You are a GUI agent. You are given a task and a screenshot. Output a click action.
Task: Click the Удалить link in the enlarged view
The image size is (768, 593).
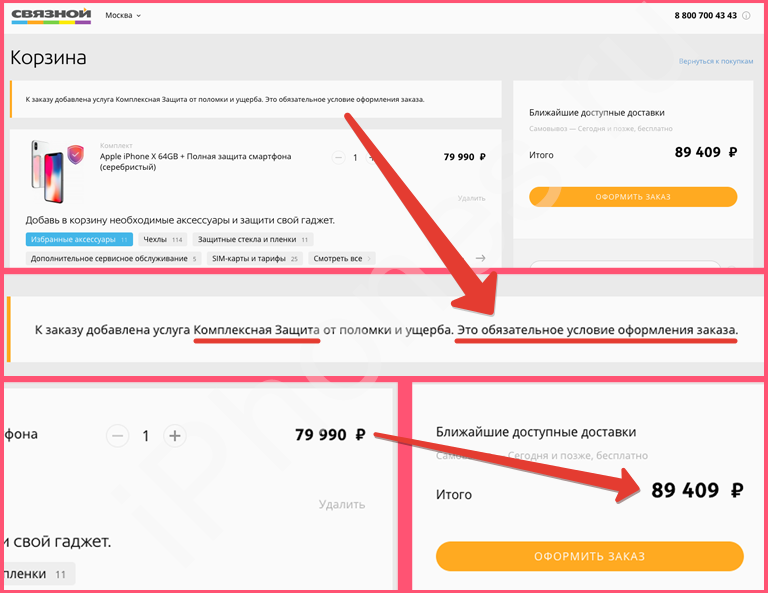[342, 504]
